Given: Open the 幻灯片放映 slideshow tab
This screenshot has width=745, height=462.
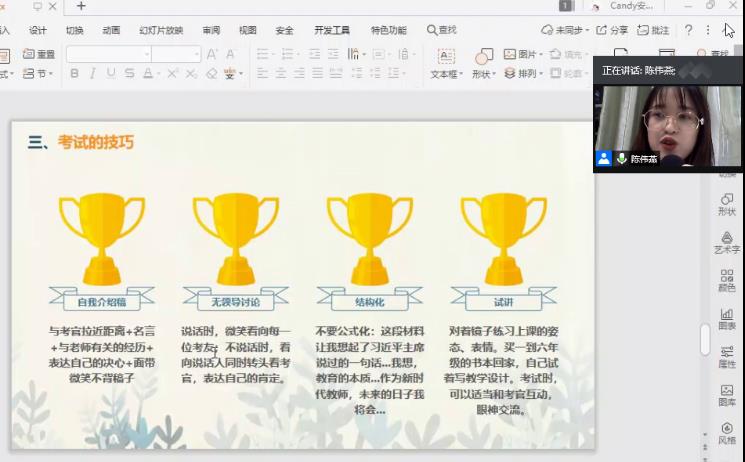Looking at the screenshot, I should [x=161, y=30].
